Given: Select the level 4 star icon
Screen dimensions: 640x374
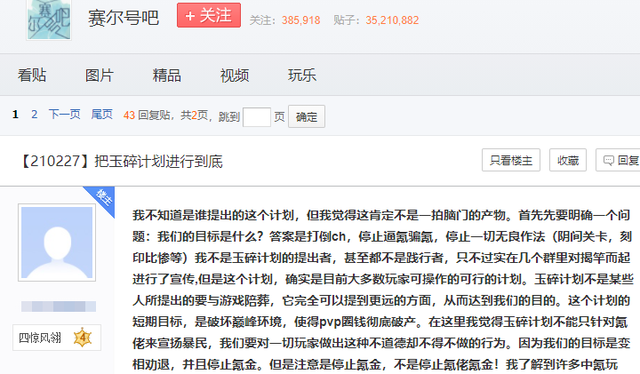Looking at the screenshot, I should coord(82,338).
